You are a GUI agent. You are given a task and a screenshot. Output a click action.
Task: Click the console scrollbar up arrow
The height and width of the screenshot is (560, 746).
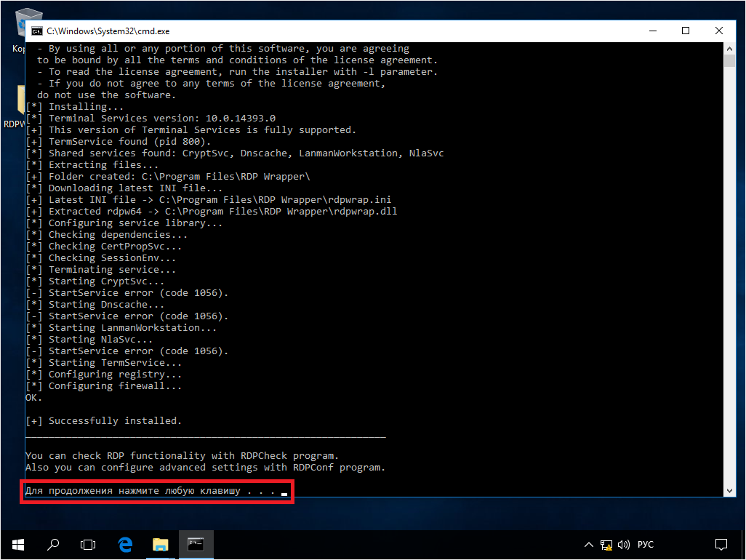coord(730,48)
